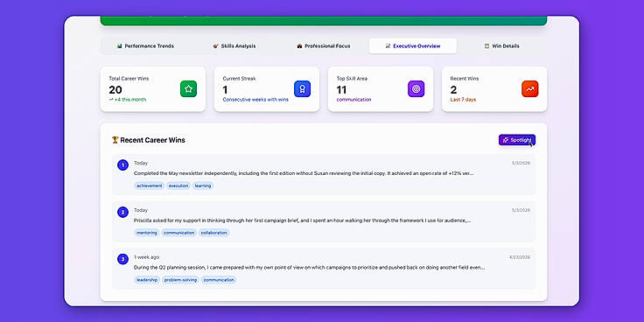Click the Spotlight button
The image size is (644, 322).
pos(517,140)
